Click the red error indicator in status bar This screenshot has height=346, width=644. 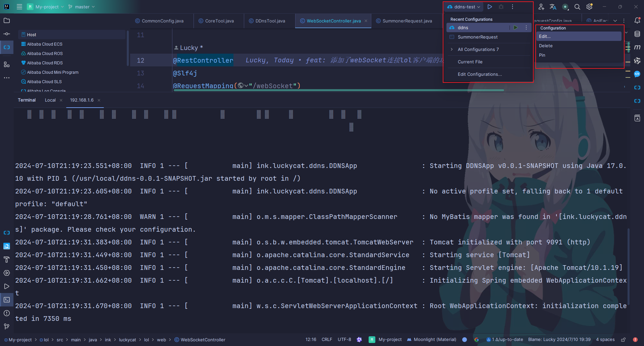pos(635,340)
